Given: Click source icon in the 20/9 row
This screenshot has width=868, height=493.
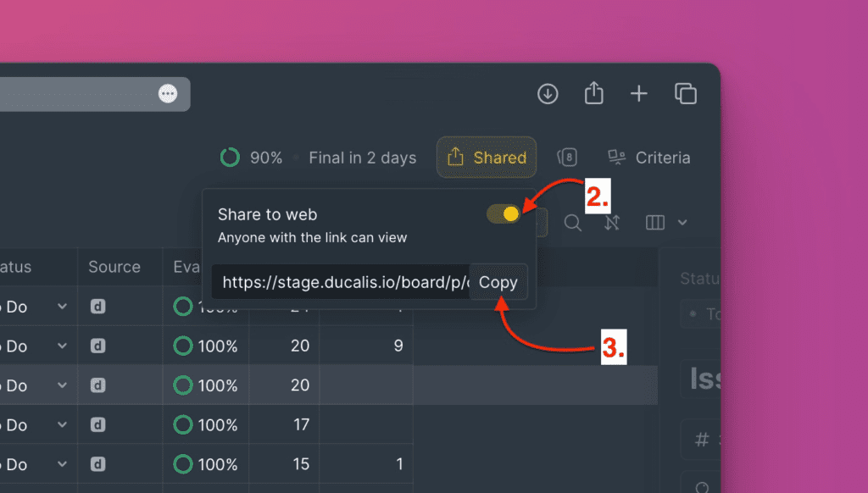Looking at the screenshot, I should point(97,346).
